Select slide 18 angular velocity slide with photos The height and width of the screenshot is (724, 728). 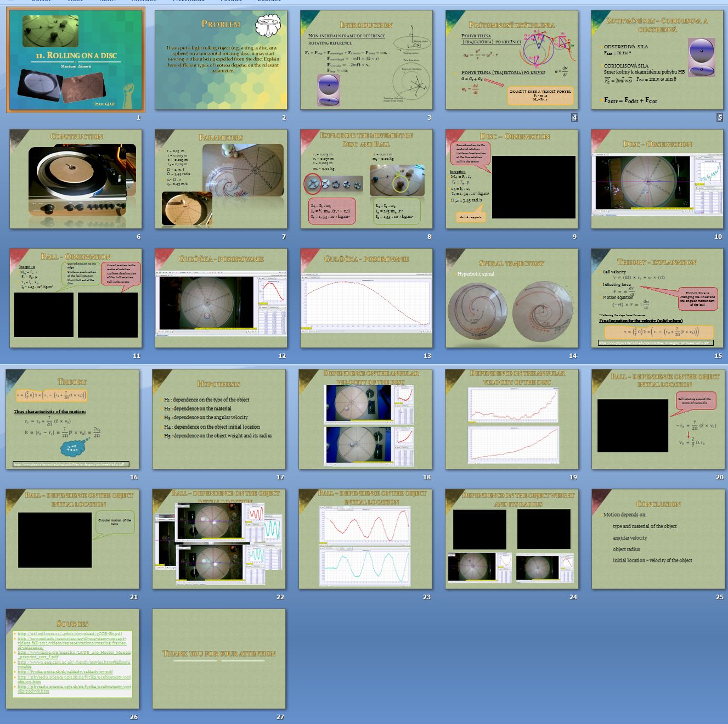point(365,419)
